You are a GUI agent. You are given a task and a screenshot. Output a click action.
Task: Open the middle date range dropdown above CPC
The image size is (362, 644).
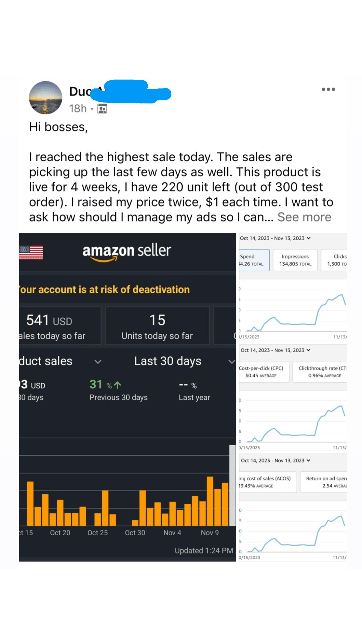[x=308, y=350]
